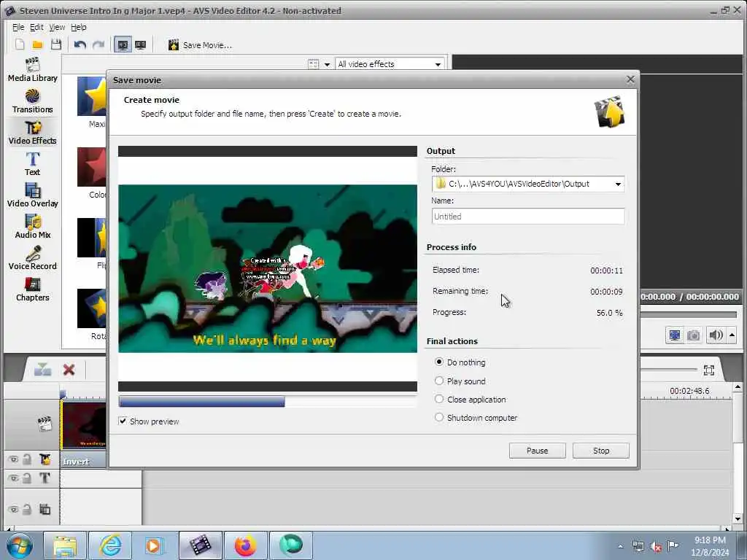Toggle visibility eye on video overlay track
This screenshot has height=560, width=747.
coord(13,509)
